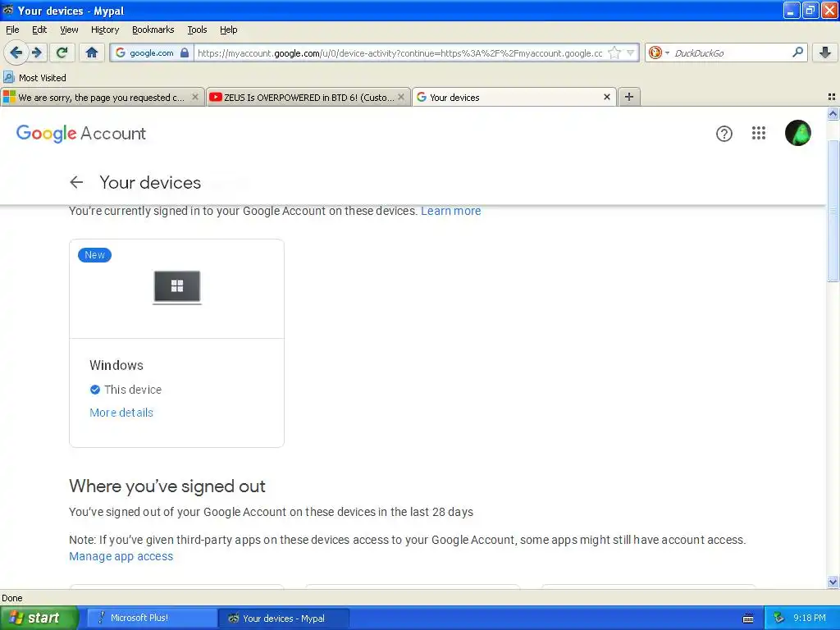Click the Most Visited bookmarks label
The image size is (840, 630).
(x=43, y=78)
